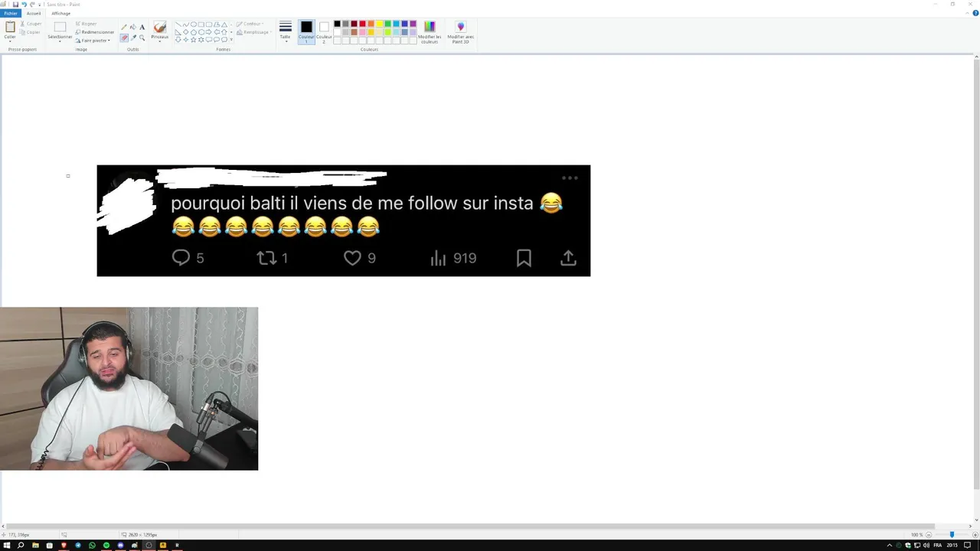Select the Color picker eyedropper tool
The width and height of the screenshot is (980, 551).
(x=133, y=37)
